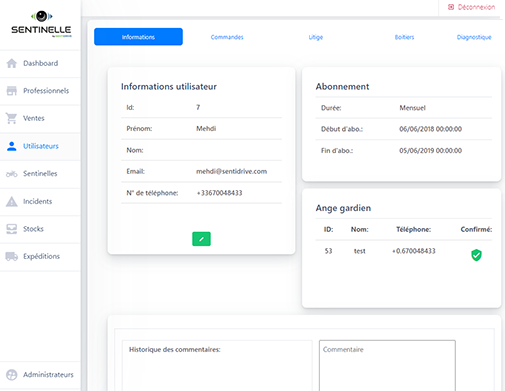Click the phone number +33670048433
The height and width of the screenshot is (391, 505).
pos(219,193)
